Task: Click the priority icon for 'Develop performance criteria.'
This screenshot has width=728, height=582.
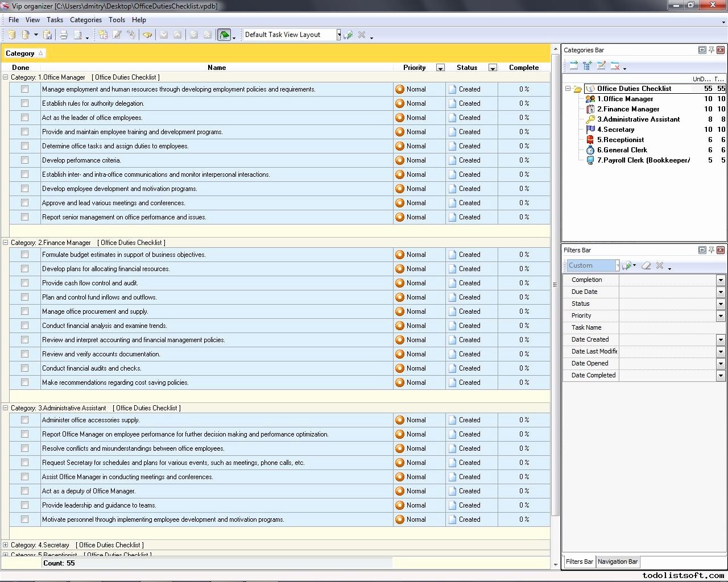Action: click(x=400, y=160)
